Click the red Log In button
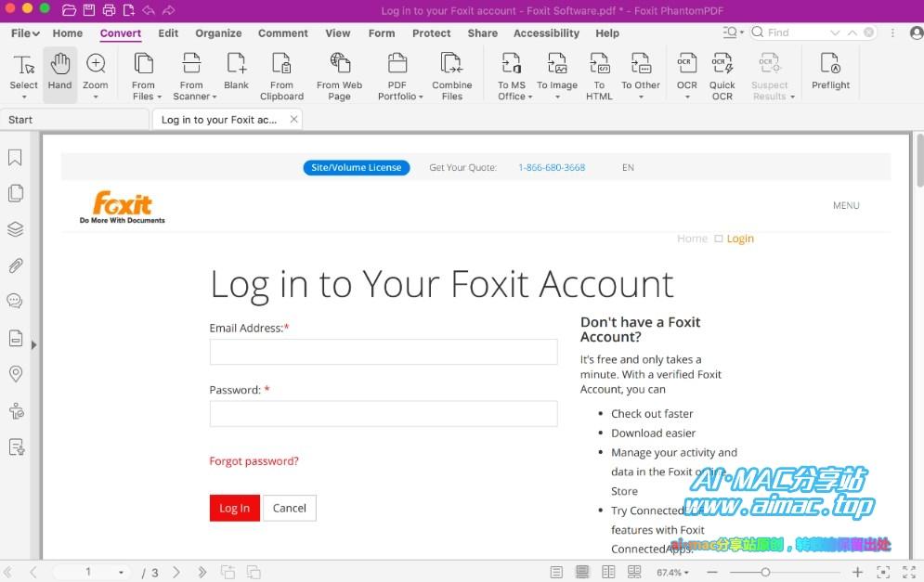The height and width of the screenshot is (582, 924). pyautogui.click(x=235, y=508)
